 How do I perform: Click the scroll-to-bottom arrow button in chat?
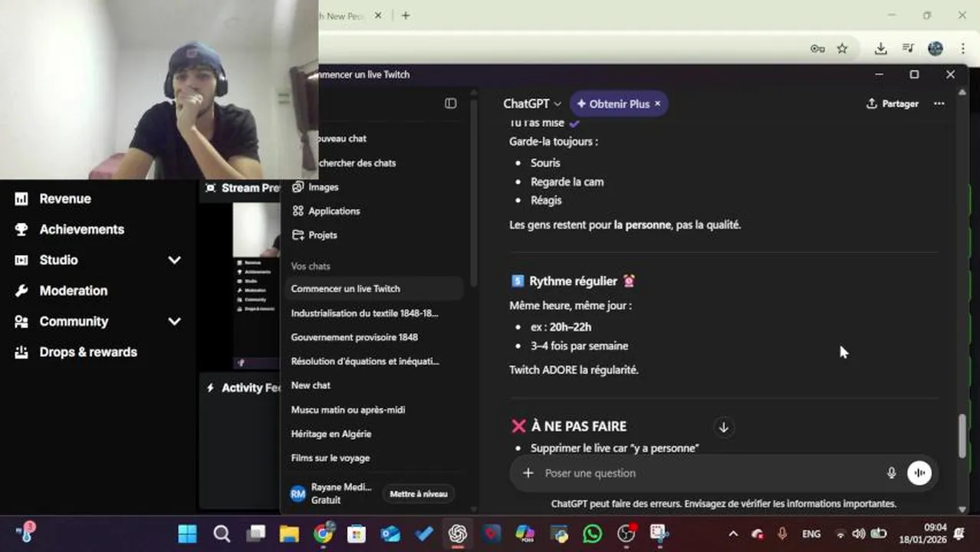click(723, 427)
